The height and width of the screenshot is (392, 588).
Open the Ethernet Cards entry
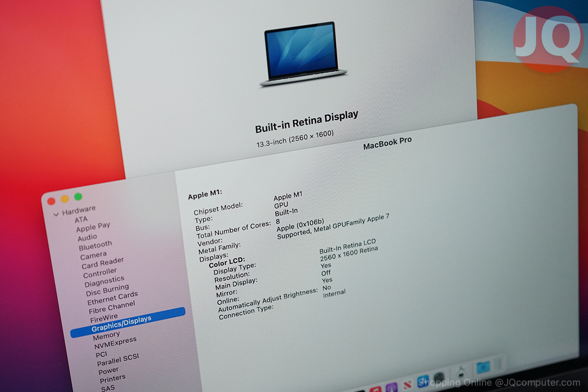coord(113,298)
